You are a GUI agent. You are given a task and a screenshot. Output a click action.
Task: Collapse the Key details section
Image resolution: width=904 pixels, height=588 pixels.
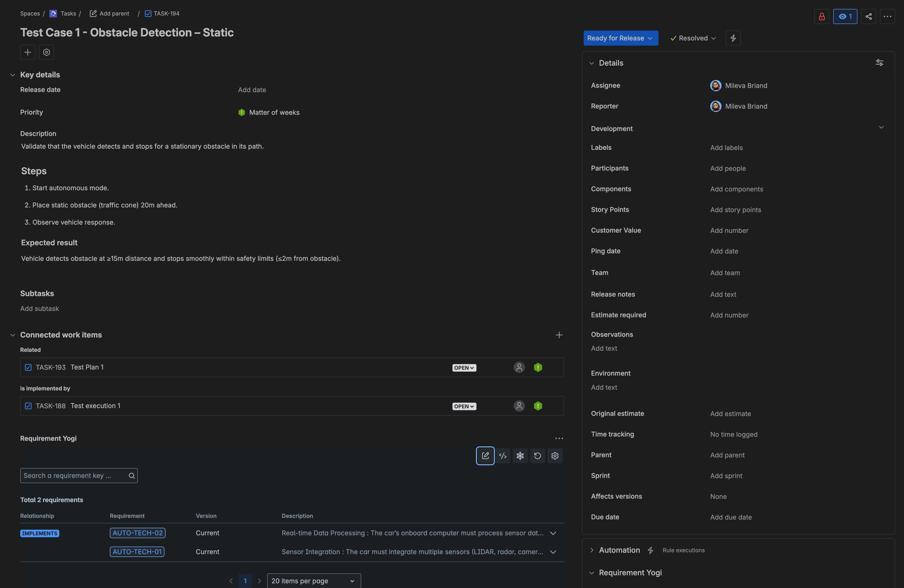pos(12,75)
